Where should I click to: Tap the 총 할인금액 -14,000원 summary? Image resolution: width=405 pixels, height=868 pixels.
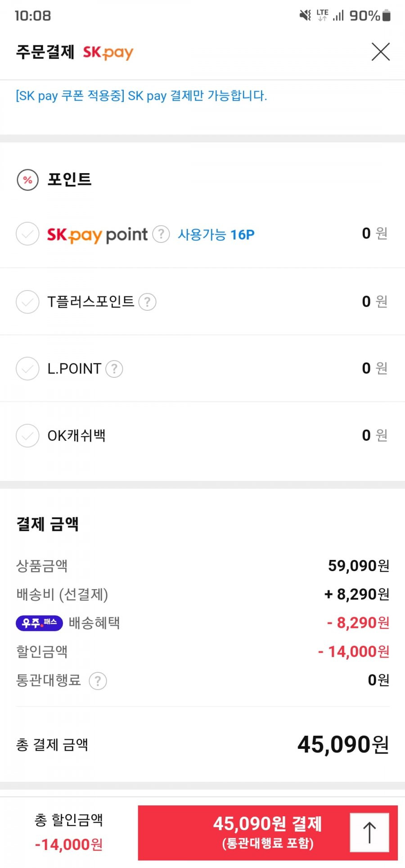(69, 832)
